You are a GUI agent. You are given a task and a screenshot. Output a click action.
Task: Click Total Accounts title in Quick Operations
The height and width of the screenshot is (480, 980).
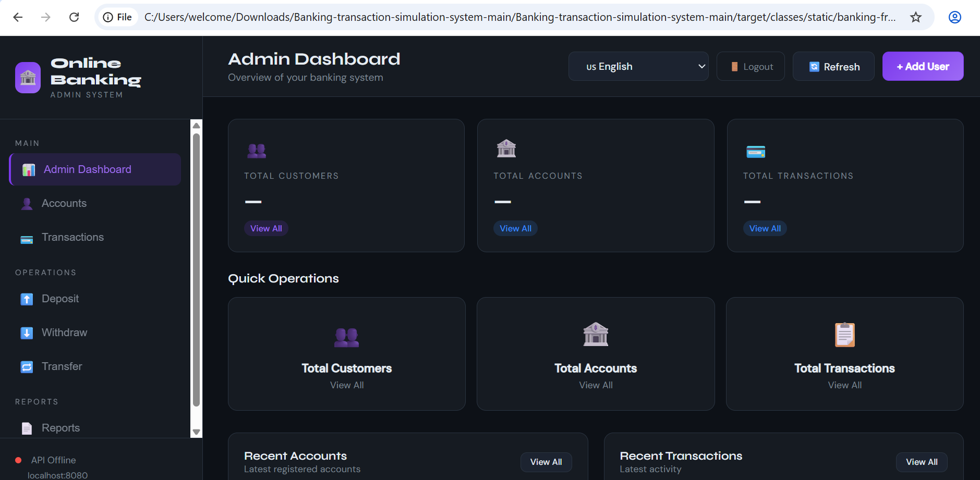(x=596, y=368)
